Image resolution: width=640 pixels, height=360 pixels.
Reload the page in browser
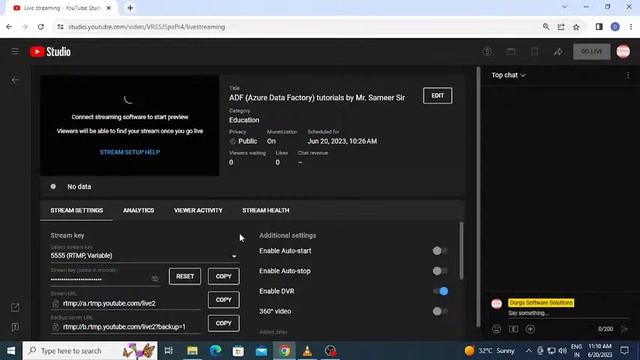click(x=41, y=27)
